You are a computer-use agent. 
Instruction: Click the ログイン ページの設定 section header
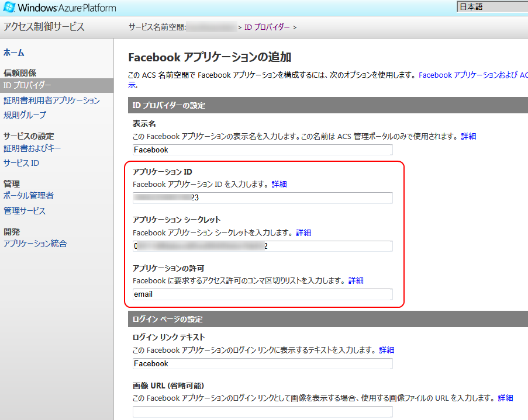[328, 319]
